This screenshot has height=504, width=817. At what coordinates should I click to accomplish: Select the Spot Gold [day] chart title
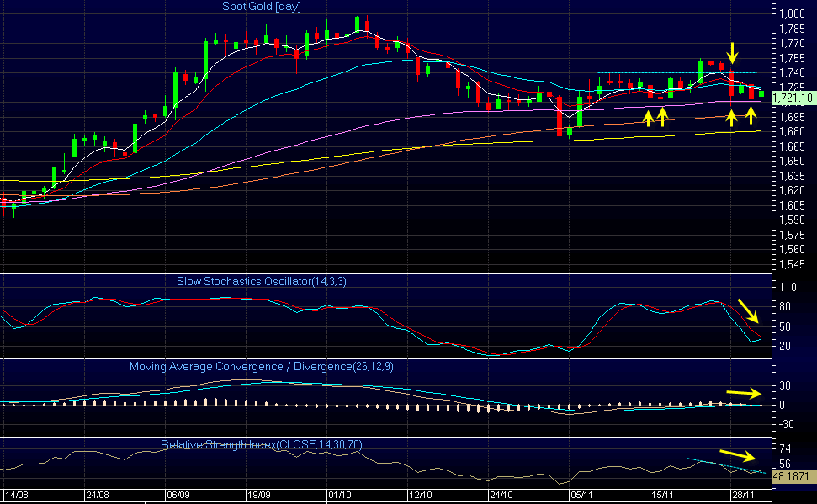(x=262, y=7)
